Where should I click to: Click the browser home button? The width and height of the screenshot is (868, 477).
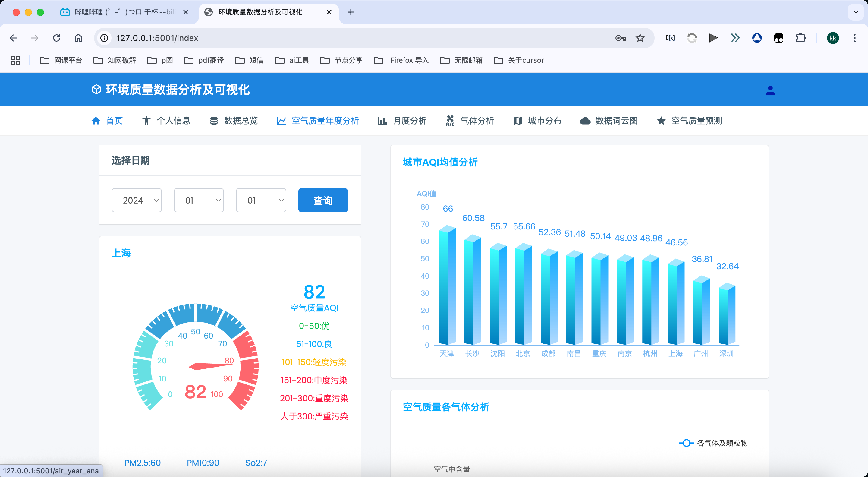click(x=78, y=38)
